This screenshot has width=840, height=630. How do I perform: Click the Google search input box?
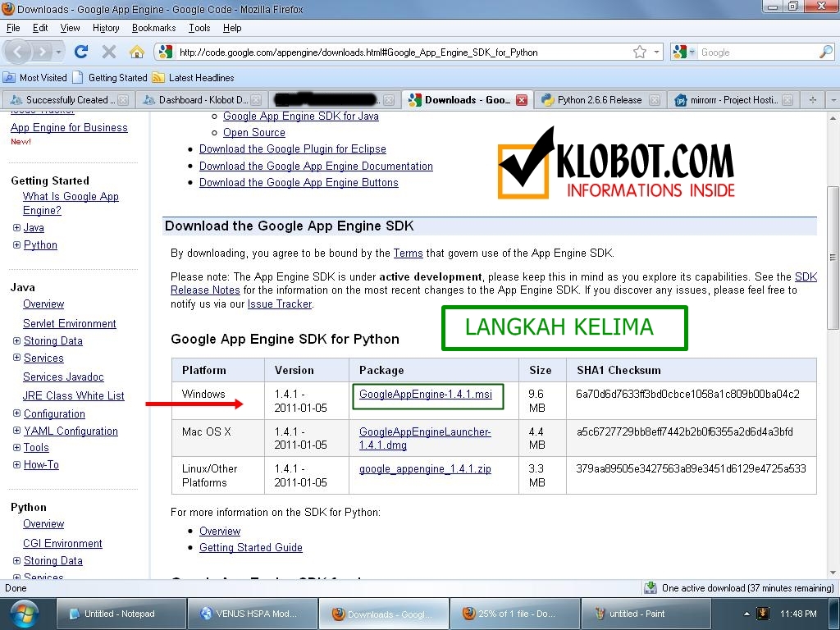(758, 52)
